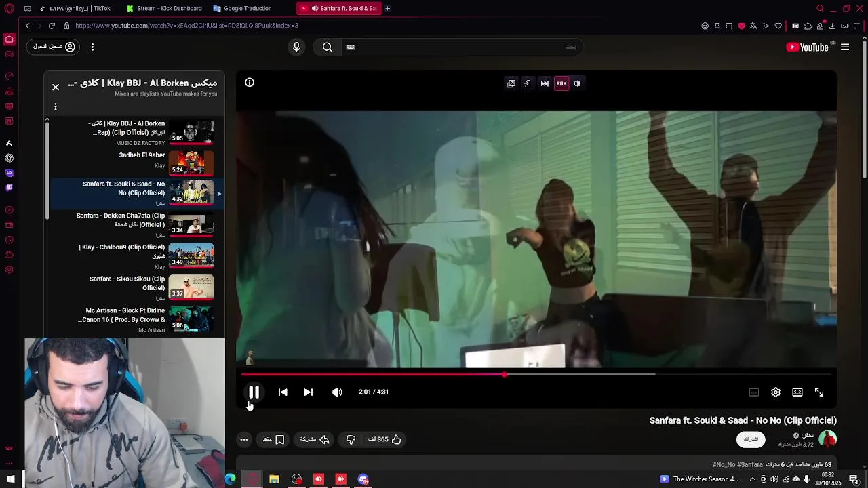The height and width of the screenshot is (488, 868).
Task: Pause the video with the pause button
Action: pyautogui.click(x=254, y=392)
